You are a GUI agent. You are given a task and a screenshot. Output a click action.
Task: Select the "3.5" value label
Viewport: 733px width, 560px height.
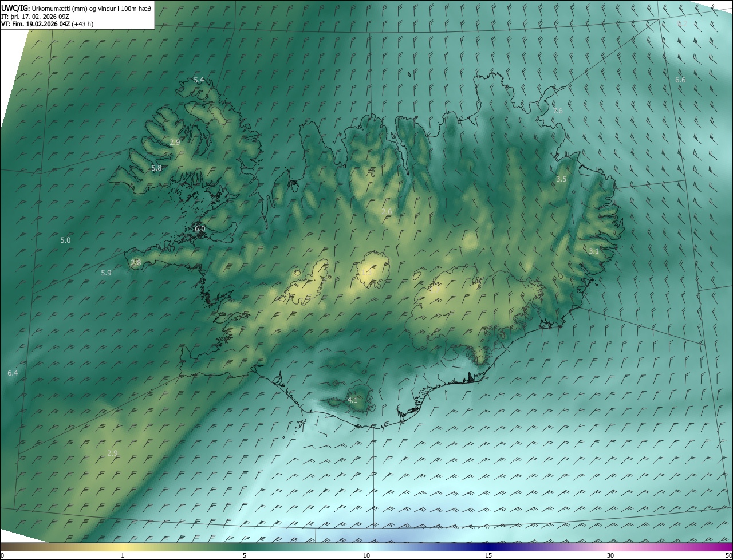coord(561,179)
